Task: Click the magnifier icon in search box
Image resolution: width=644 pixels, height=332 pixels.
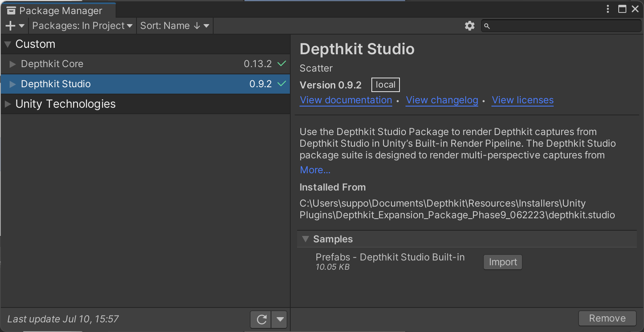Action: tap(487, 26)
